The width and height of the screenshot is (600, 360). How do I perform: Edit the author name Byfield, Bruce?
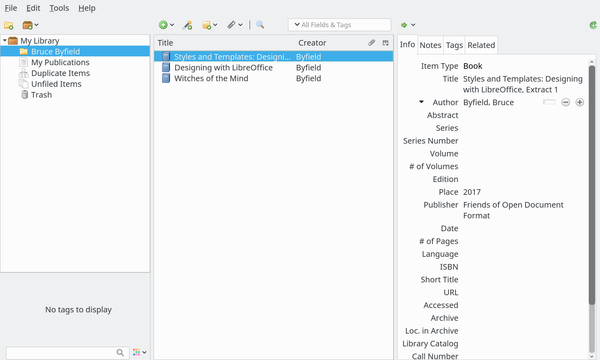click(x=488, y=103)
